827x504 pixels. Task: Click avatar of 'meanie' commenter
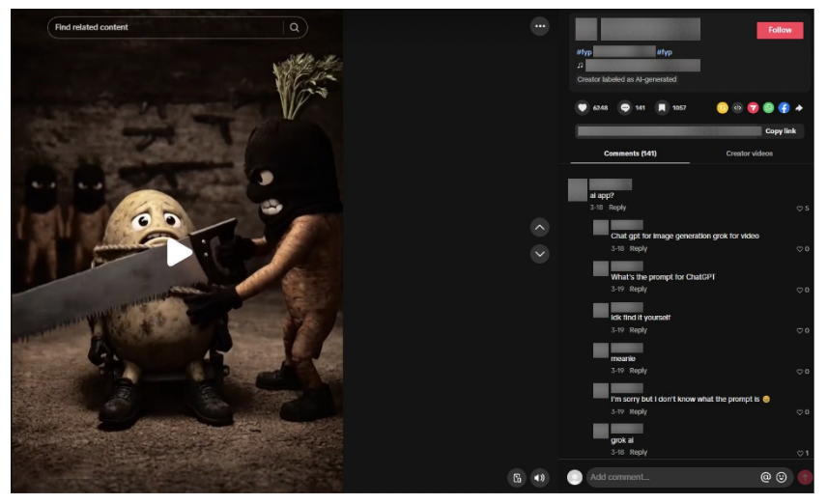(601, 350)
